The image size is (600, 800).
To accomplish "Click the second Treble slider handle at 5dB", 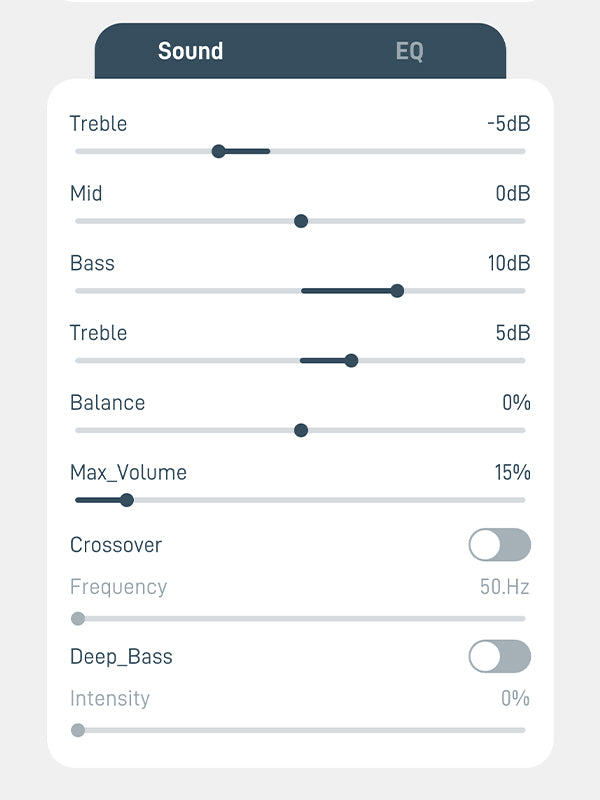I will [x=351, y=360].
